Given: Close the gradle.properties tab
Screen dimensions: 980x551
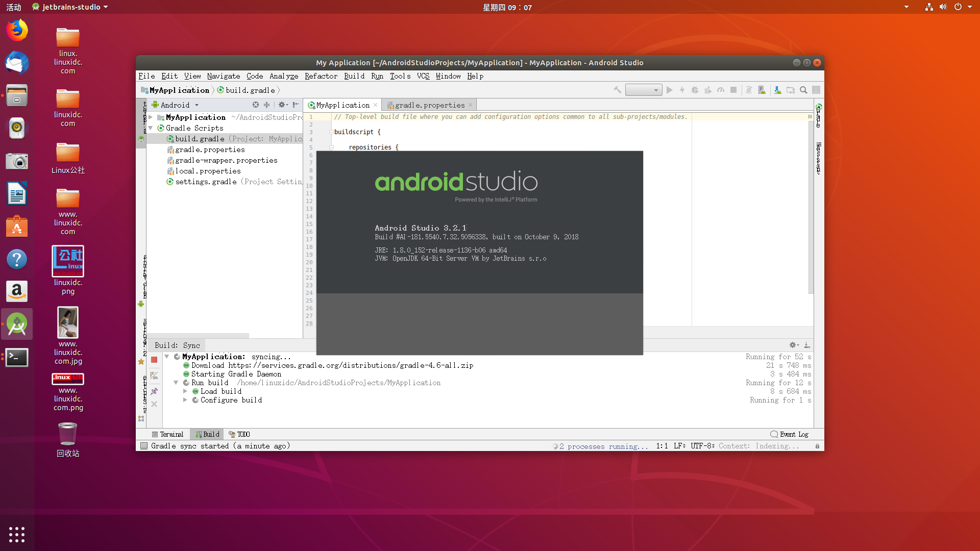Looking at the screenshot, I should [470, 105].
